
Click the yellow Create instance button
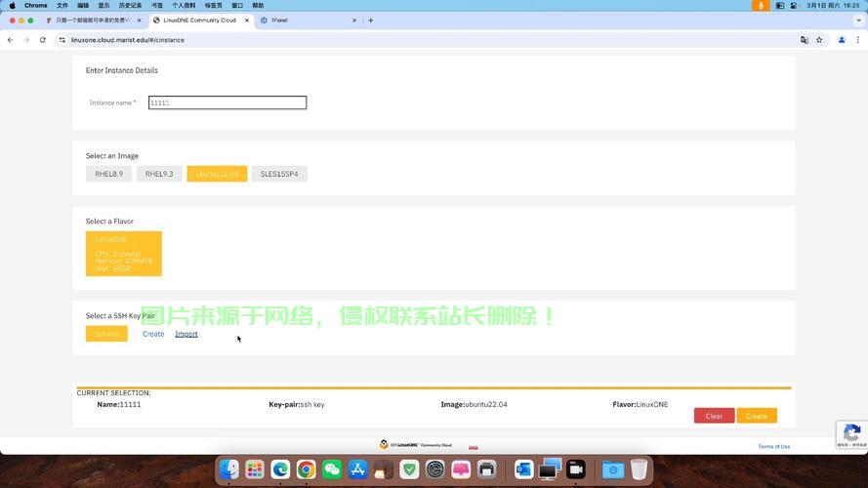click(756, 416)
